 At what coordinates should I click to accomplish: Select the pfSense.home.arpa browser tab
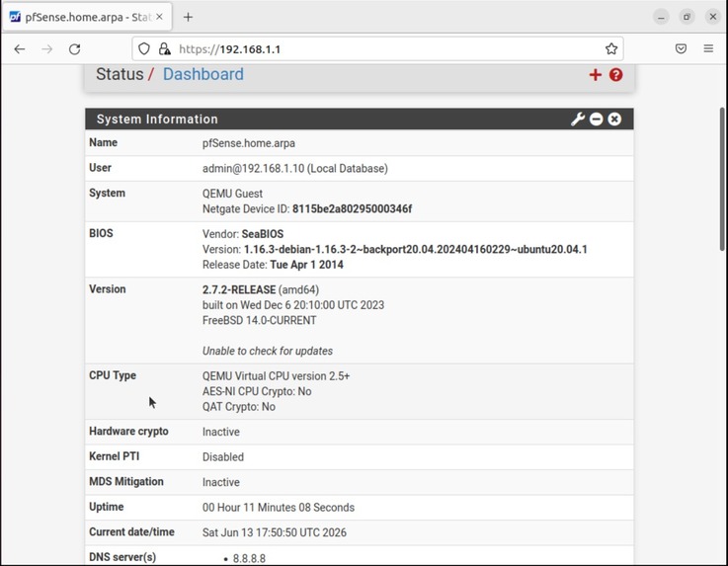[87, 17]
